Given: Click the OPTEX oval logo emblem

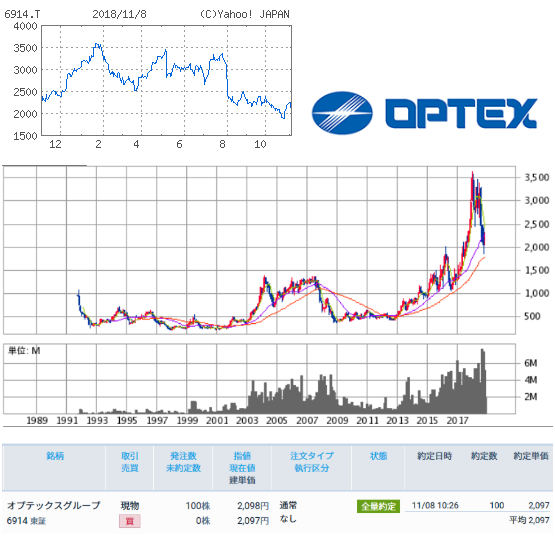Looking at the screenshot, I should 342,113.
